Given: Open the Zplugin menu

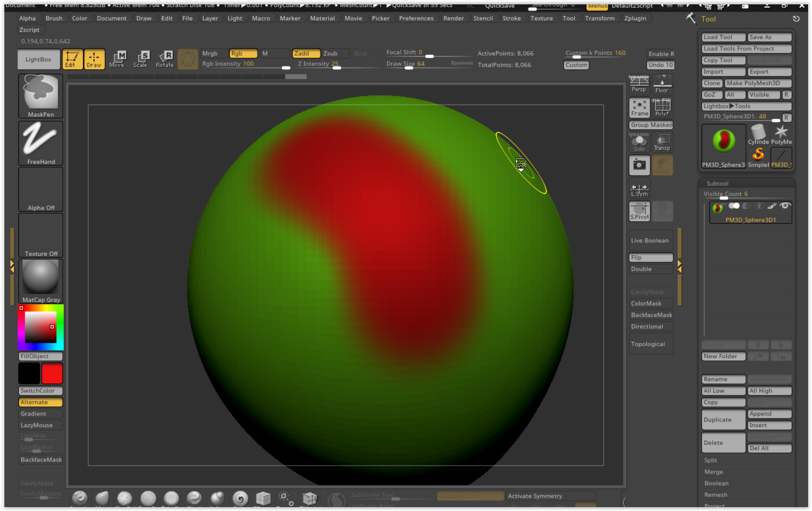Looking at the screenshot, I should 635,18.
